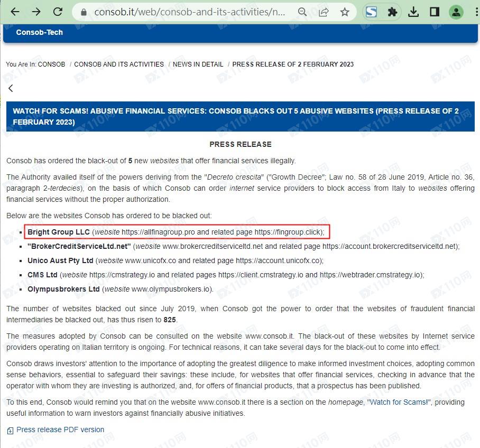Open the blue S extension

[x=371, y=12]
